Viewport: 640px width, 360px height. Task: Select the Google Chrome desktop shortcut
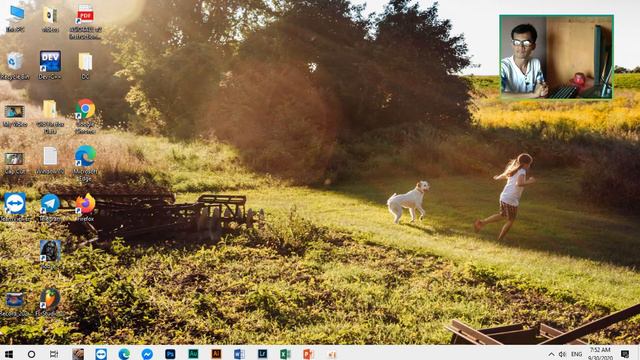pyautogui.click(x=85, y=109)
